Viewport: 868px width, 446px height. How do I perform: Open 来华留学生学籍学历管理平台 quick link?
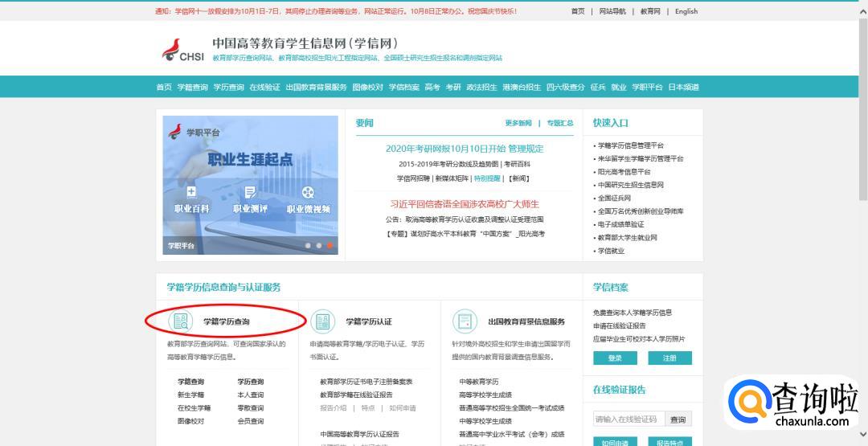(641, 159)
